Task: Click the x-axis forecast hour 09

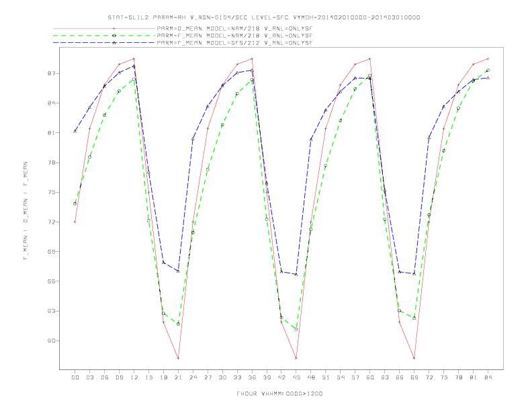Action: (119, 377)
